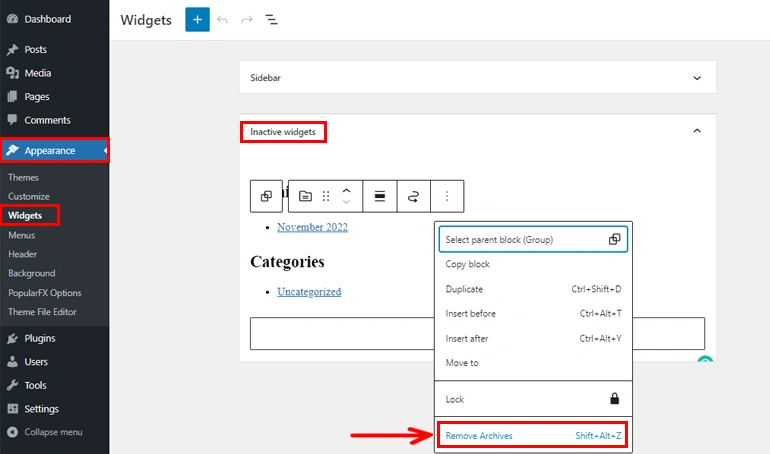Click the Media icon in sidebar
This screenshot has height=454, width=770.
click(13, 73)
